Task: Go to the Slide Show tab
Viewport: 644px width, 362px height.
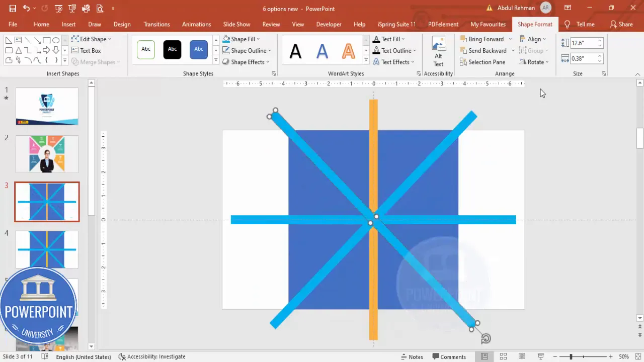Action: 236,24
